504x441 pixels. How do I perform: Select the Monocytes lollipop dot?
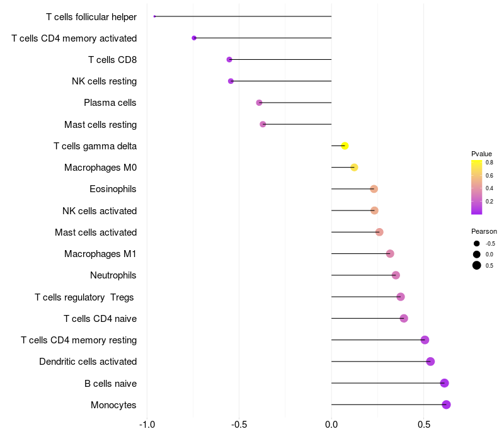tap(446, 404)
